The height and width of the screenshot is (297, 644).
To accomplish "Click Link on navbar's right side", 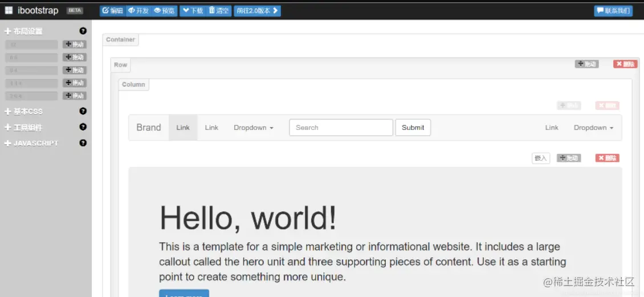I will pyautogui.click(x=552, y=127).
